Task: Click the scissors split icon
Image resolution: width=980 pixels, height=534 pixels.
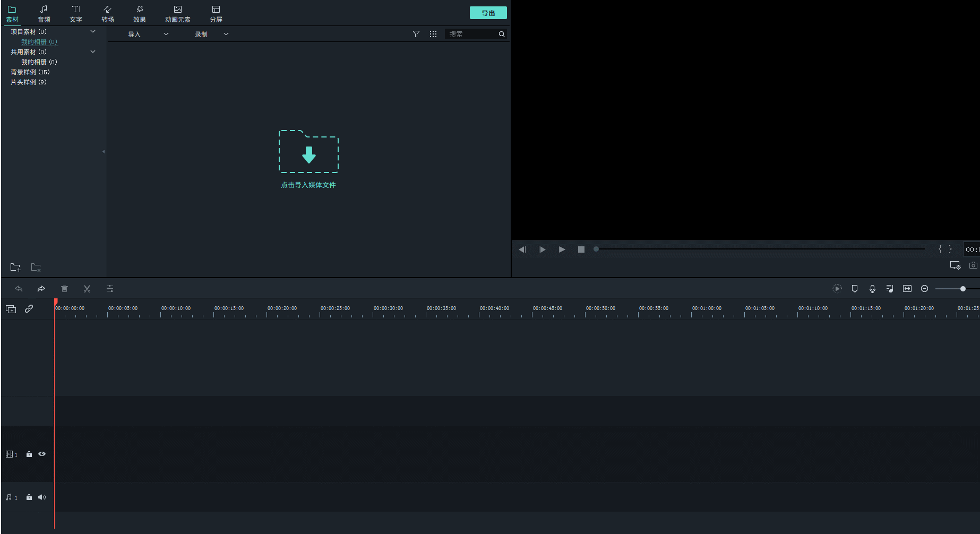Action: pos(87,289)
